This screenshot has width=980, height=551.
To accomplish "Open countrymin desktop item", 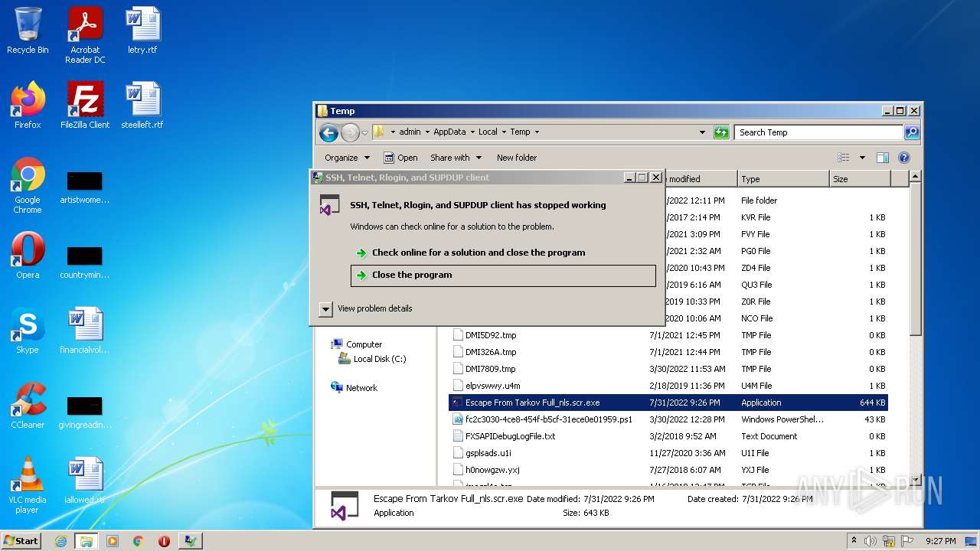I will (x=85, y=260).
